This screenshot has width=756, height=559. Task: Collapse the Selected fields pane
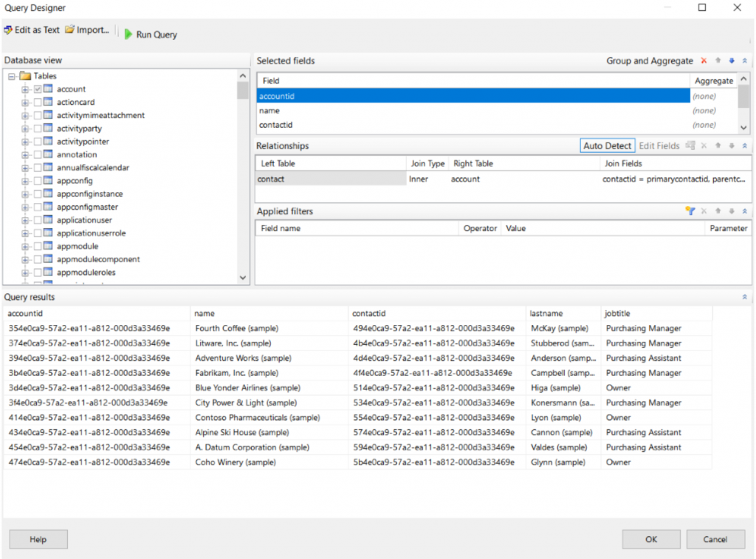tap(745, 61)
